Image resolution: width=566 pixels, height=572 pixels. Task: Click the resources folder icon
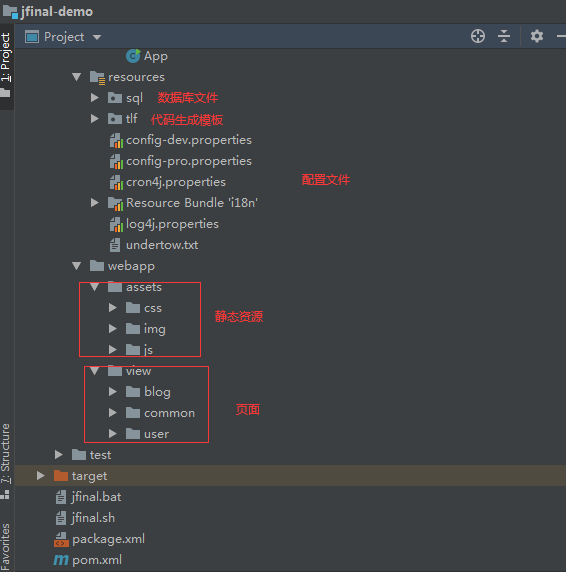pos(97,77)
